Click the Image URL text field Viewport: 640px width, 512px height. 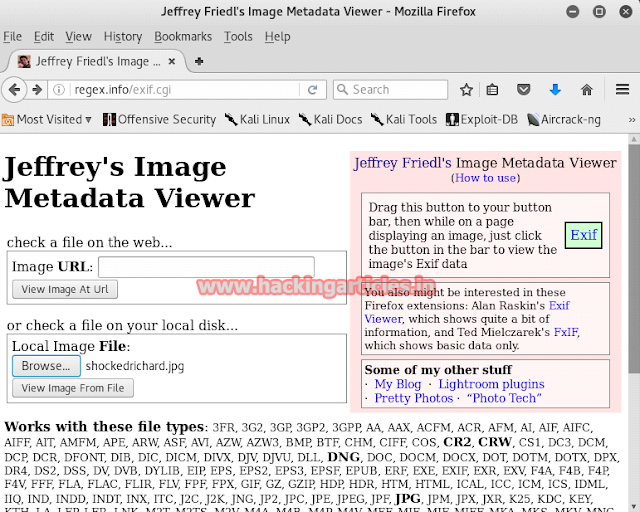(x=206, y=267)
